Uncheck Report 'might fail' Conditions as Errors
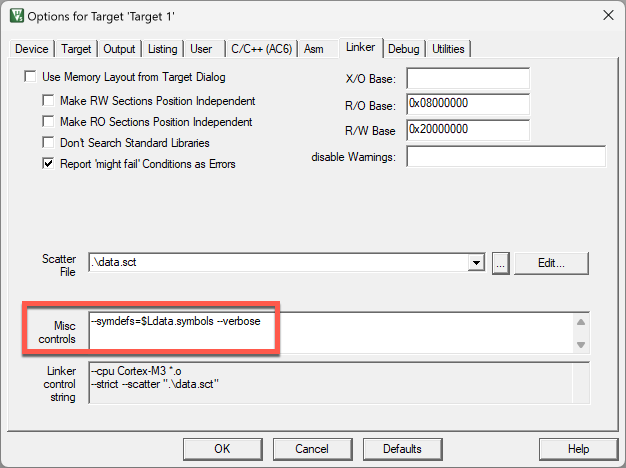Image resolution: width=626 pixels, height=468 pixels. click(48, 164)
